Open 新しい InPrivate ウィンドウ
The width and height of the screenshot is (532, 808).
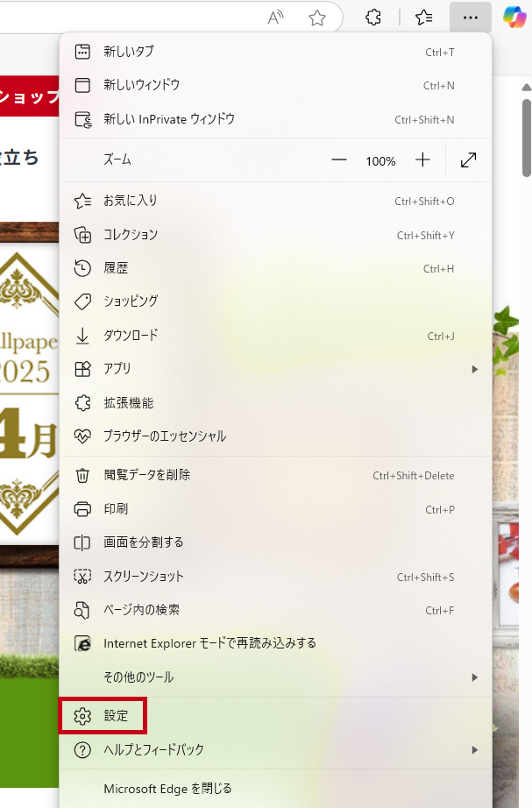[275, 119]
